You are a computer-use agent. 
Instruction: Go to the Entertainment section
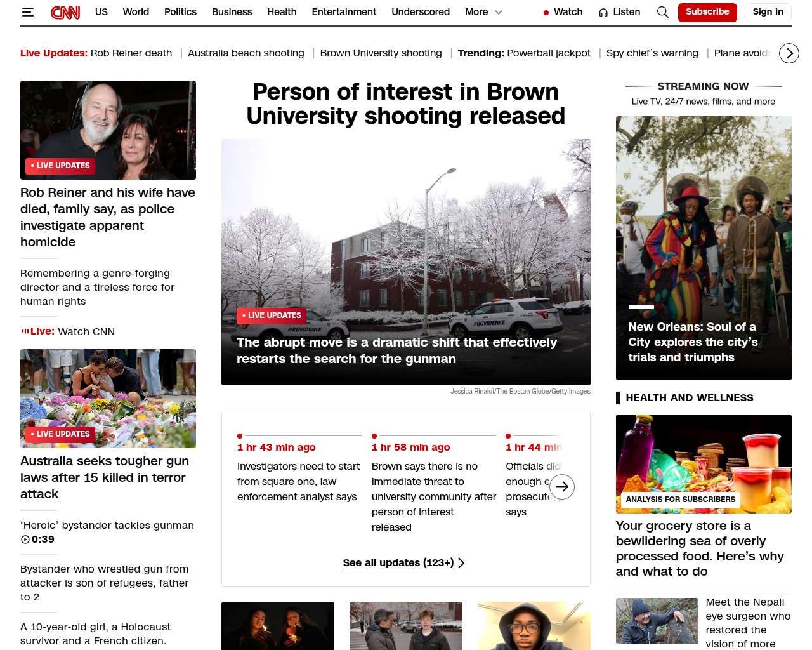344,12
